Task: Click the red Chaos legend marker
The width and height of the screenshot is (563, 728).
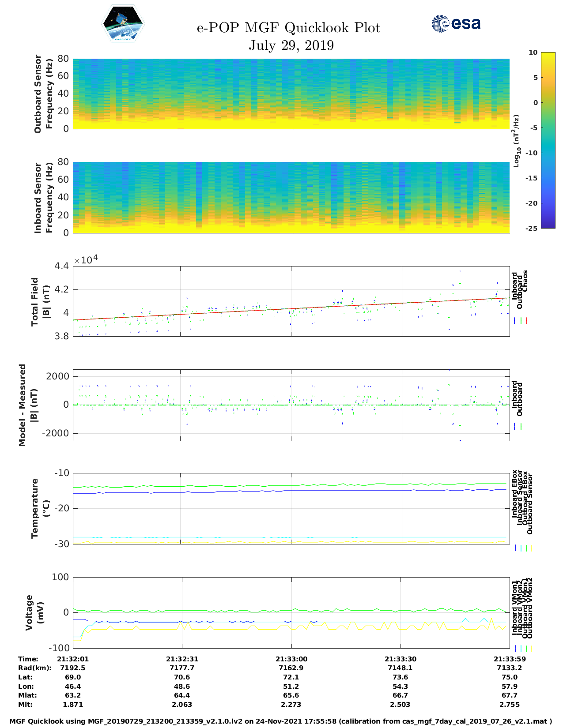Action: 526,321
